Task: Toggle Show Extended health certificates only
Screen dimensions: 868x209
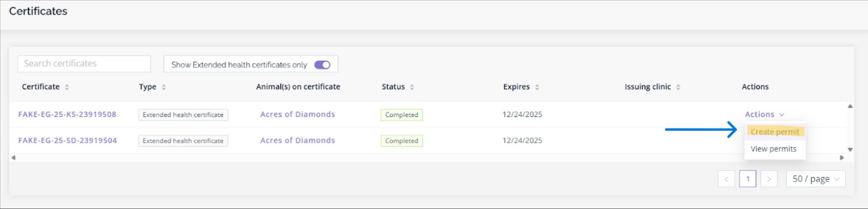Action: click(x=322, y=65)
